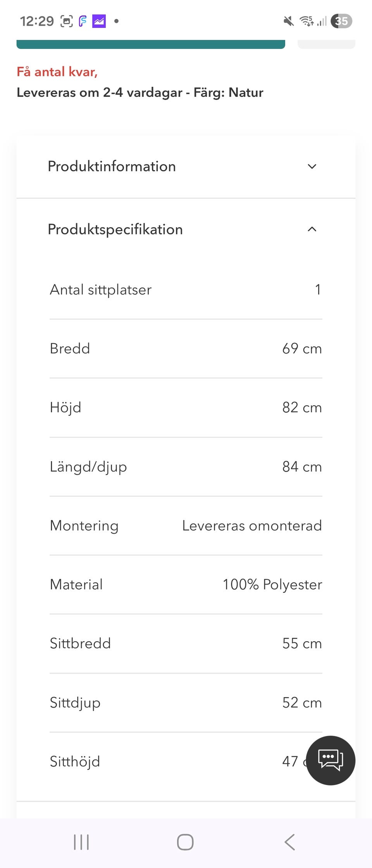This screenshot has width=372, height=868.
Task: Tap the purple chart notification icon
Action: (x=99, y=21)
